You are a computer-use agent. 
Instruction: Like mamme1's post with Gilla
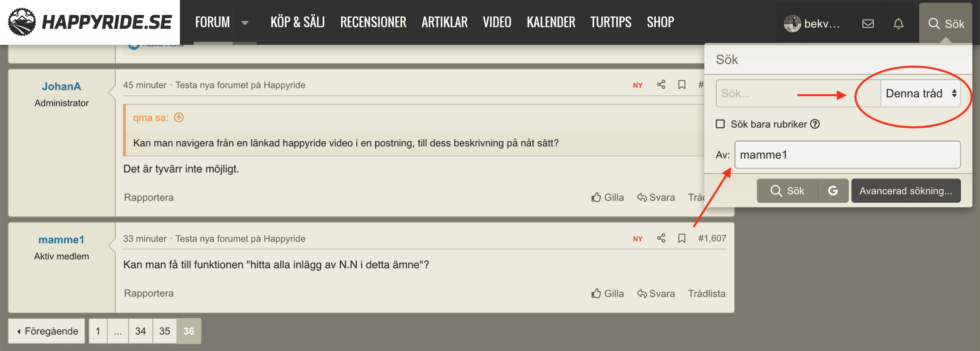point(607,293)
